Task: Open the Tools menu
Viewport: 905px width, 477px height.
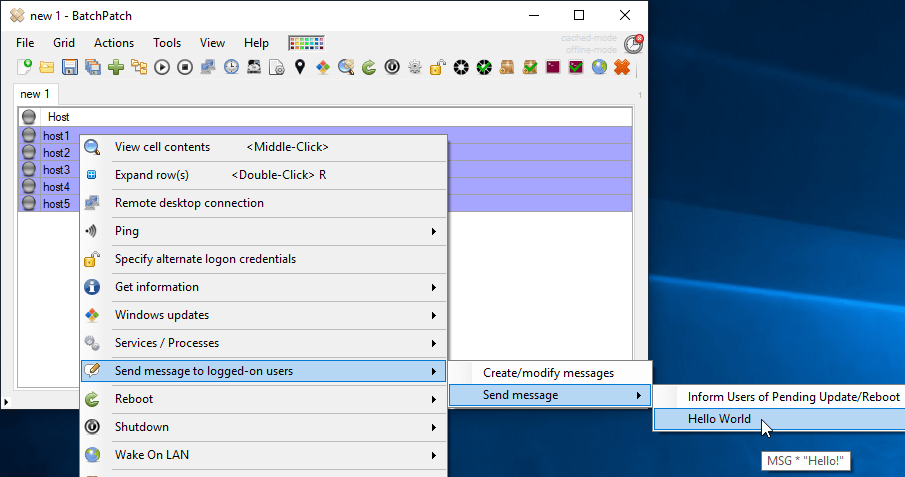Action: (167, 43)
